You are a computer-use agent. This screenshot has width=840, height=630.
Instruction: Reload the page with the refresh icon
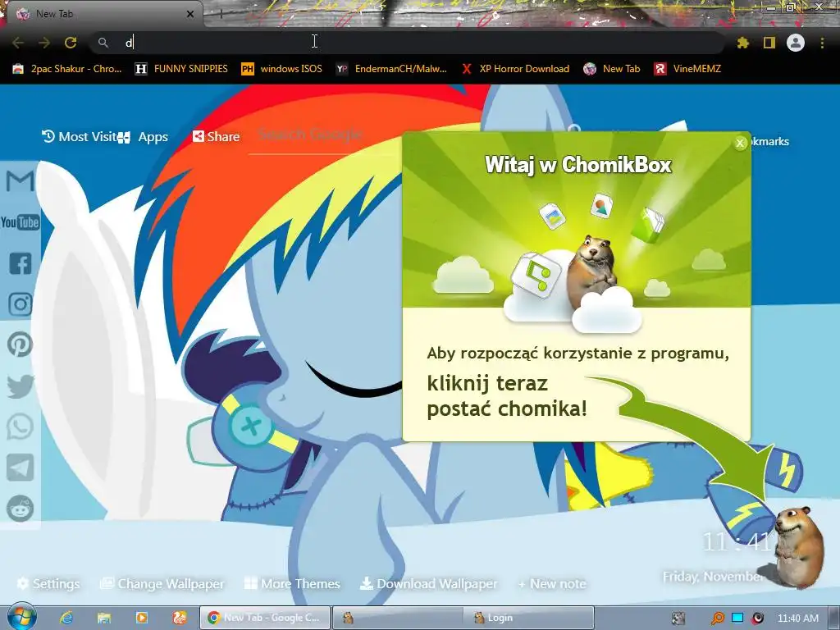coord(71,43)
